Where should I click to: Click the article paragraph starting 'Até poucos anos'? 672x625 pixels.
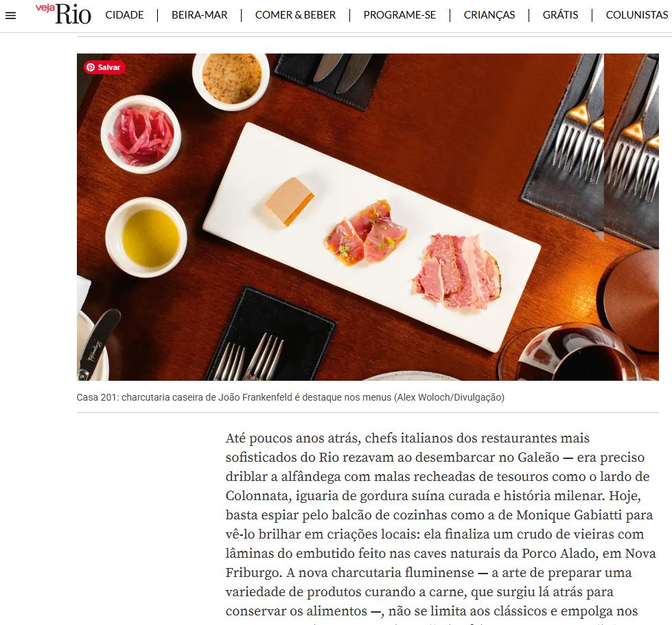tap(441, 525)
